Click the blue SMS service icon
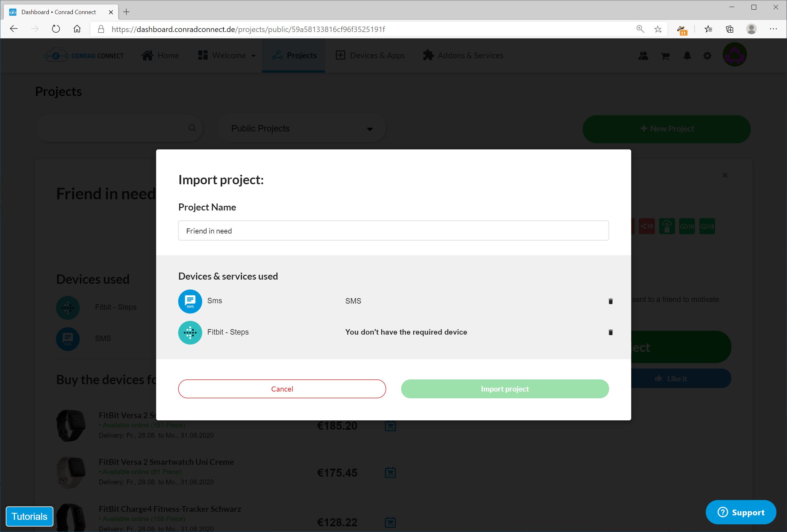 point(190,301)
